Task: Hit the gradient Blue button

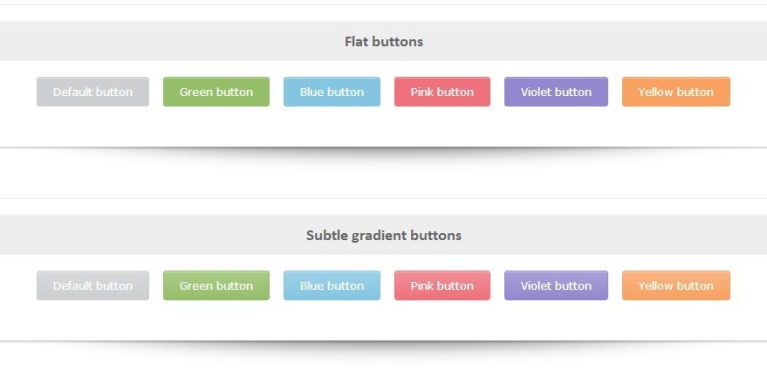Action: 332,285
